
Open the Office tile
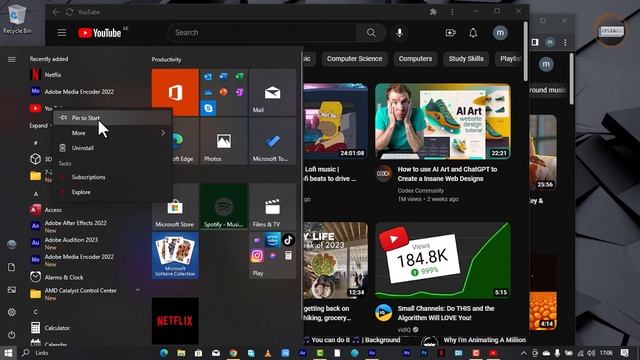[x=175, y=93]
